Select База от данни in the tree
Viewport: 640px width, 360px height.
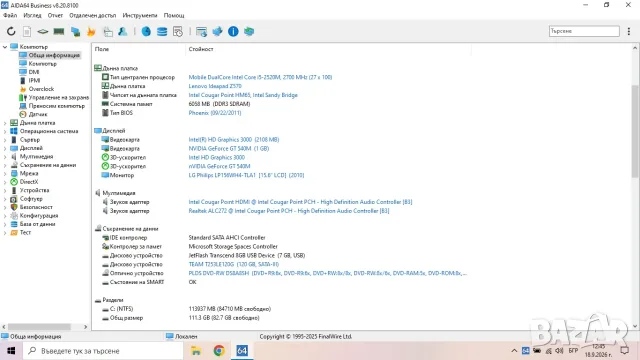click(x=37, y=224)
